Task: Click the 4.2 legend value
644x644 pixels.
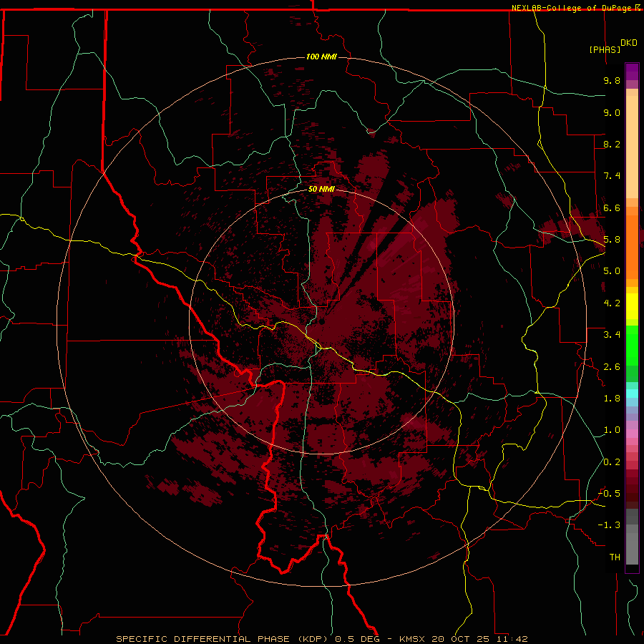Action: (x=612, y=303)
